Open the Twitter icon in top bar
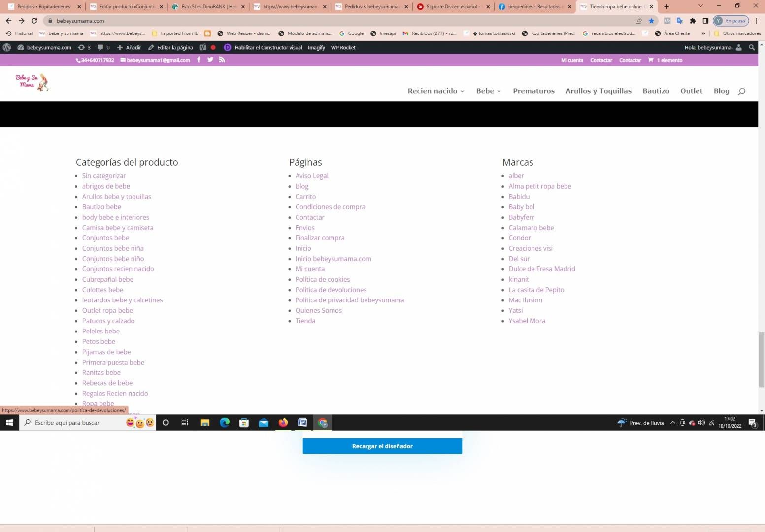Image resolution: width=765 pixels, height=532 pixels. point(210,60)
